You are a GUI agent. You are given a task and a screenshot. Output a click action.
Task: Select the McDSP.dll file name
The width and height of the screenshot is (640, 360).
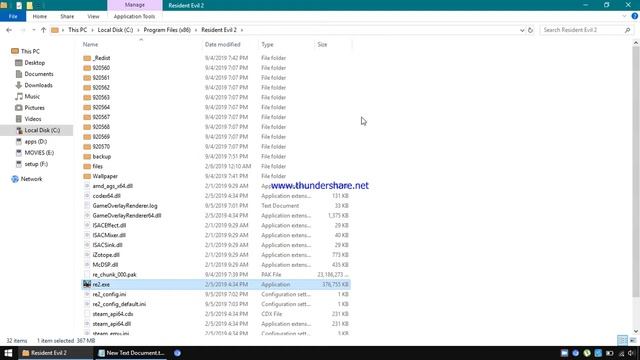pos(105,264)
